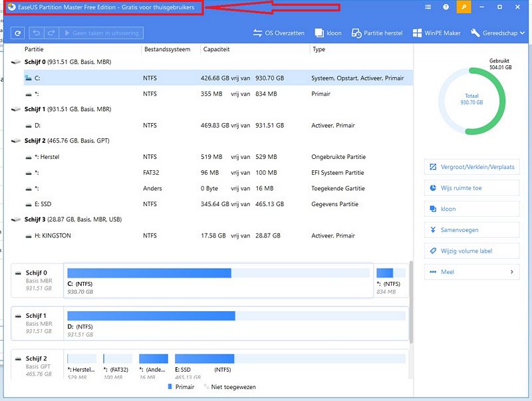Viewport: 532px width, 401px height.
Task: Click the Bestandssysteem column header
Action: tap(168, 49)
